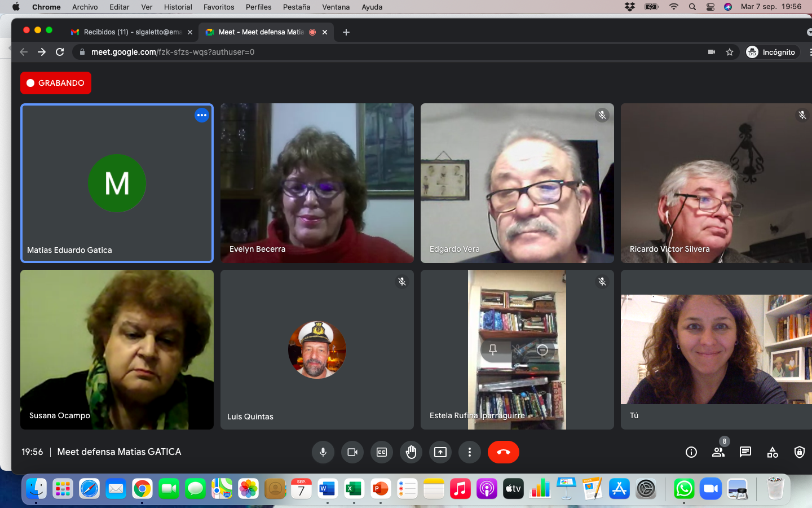The height and width of the screenshot is (508, 812).
Task: Click the muted mic icon on Edgardo Vera
Action: point(602,115)
